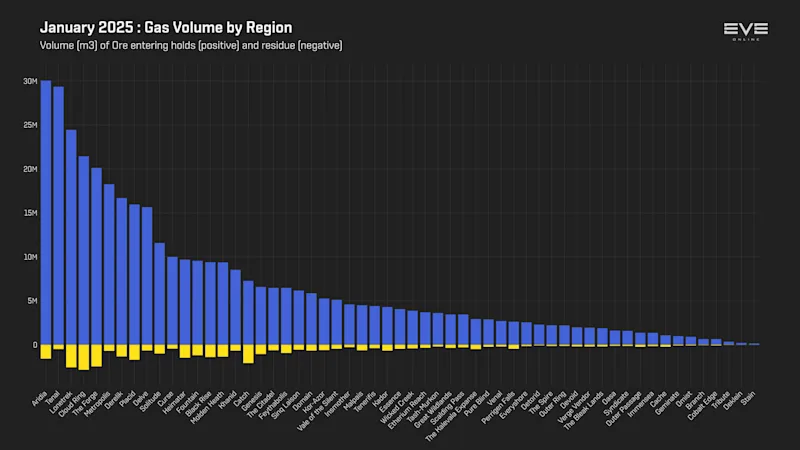The height and width of the screenshot is (450, 800).
Task: Click the 'Heimatar' region label
Action: pyautogui.click(x=175, y=402)
